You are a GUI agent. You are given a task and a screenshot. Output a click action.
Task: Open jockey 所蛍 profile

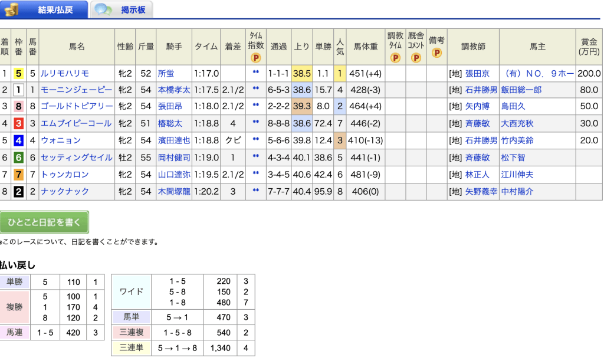tap(166, 74)
